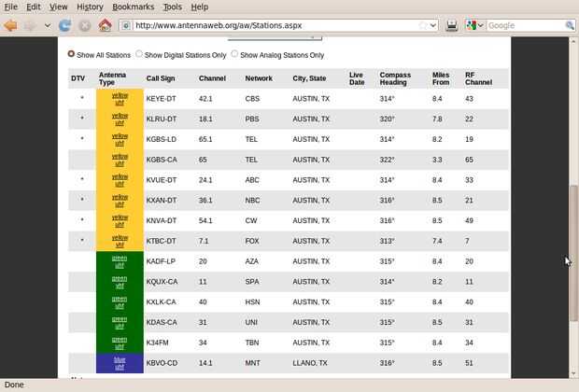Open the Edit menu
Screen dimensions: 579x392
pyautogui.click(x=34, y=7)
